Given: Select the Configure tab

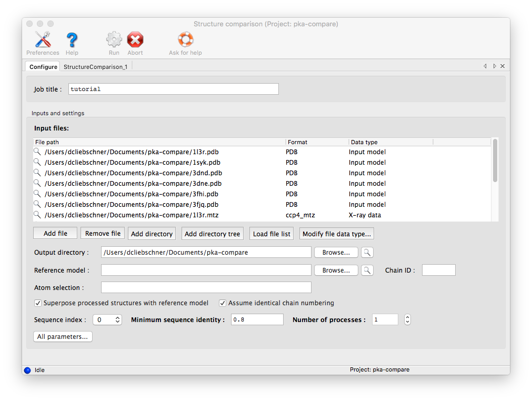Looking at the screenshot, I should [43, 67].
